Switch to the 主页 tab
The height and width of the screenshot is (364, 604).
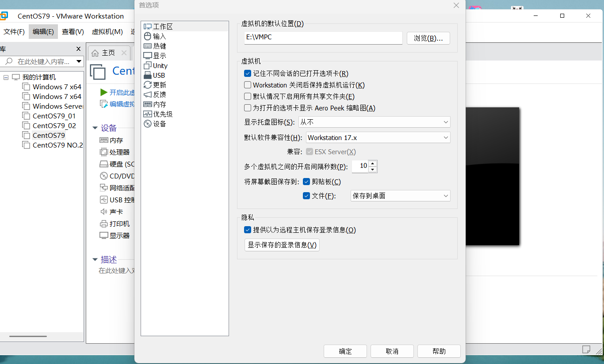pos(109,53)
